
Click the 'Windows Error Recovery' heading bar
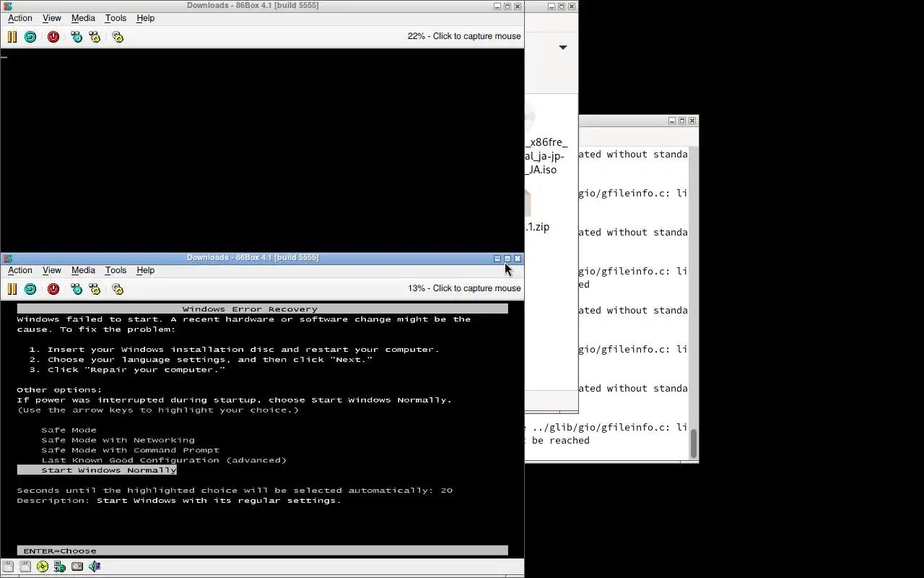[x=263, y=309]
